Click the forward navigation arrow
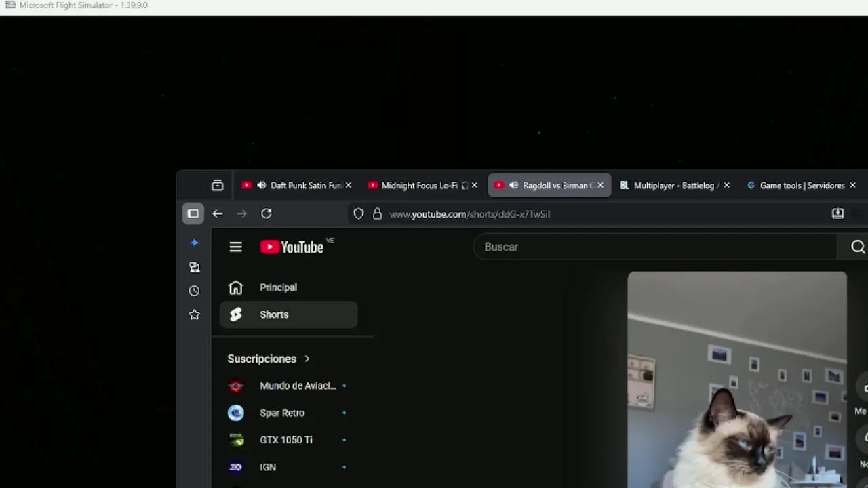This screenshot has width=868, height=488. pyautogui.click(x=241, y=213)
